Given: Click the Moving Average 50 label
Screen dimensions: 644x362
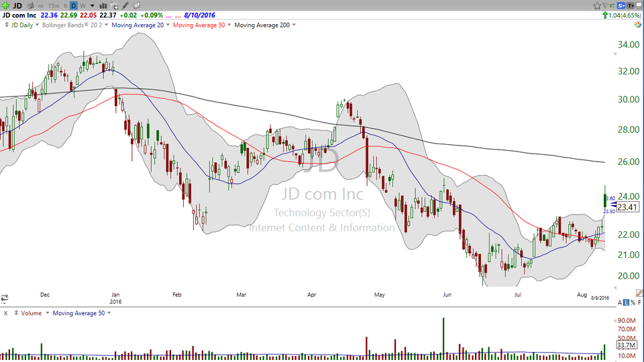Looking at the screenshot, I should coord(199,25).
